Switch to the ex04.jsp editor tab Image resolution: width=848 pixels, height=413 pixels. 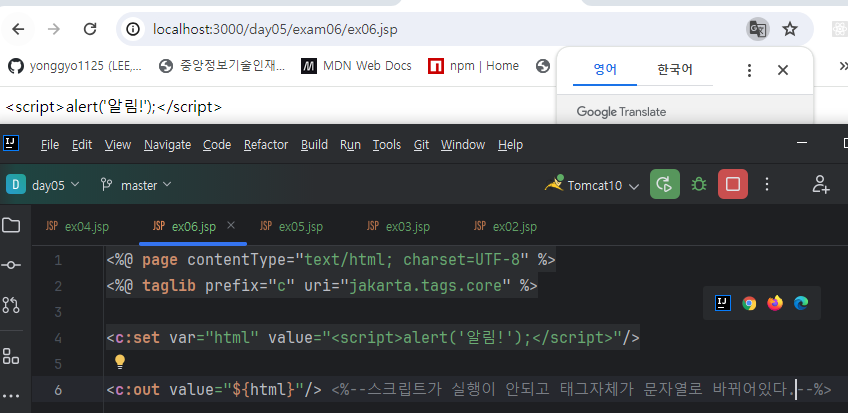click(x=77, y=227)
